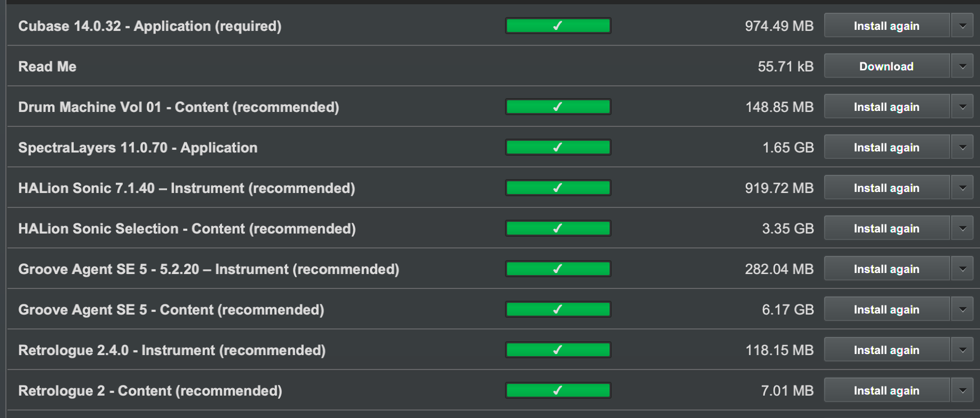Screen dimensions: 980x418
Task: Click Install again for HALion Sonic Selection
Action: [886, 228]
